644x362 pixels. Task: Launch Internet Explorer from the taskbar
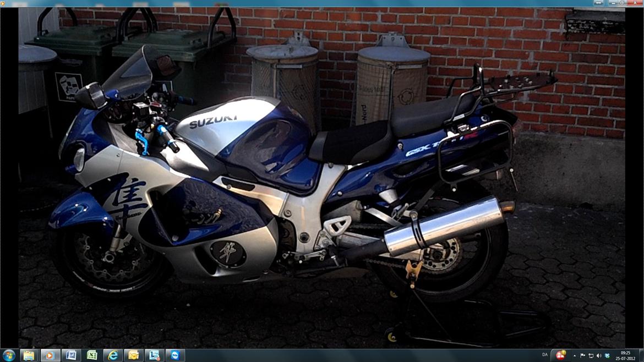point(114,355)
